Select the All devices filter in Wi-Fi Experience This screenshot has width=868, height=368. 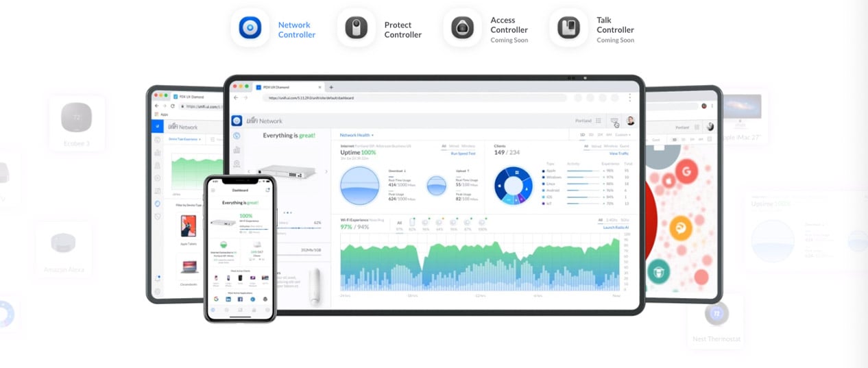coord(399,225)
